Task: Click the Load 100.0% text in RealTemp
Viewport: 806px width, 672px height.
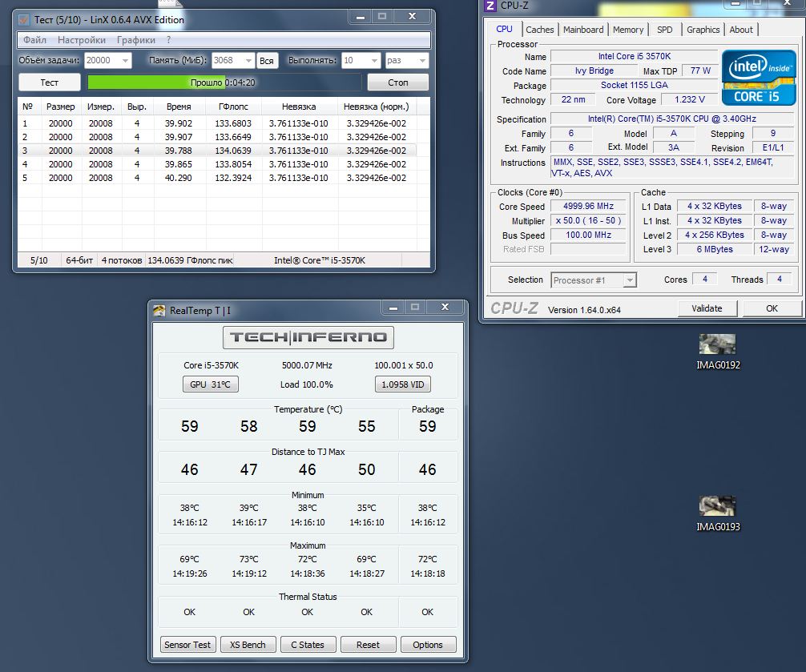Action: (307, 384)
